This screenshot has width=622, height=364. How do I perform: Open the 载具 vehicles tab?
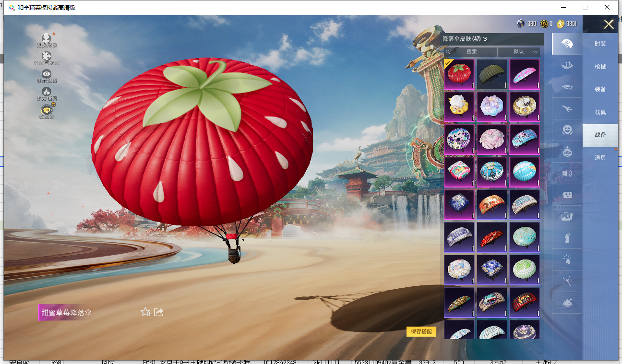coord(600,112)
